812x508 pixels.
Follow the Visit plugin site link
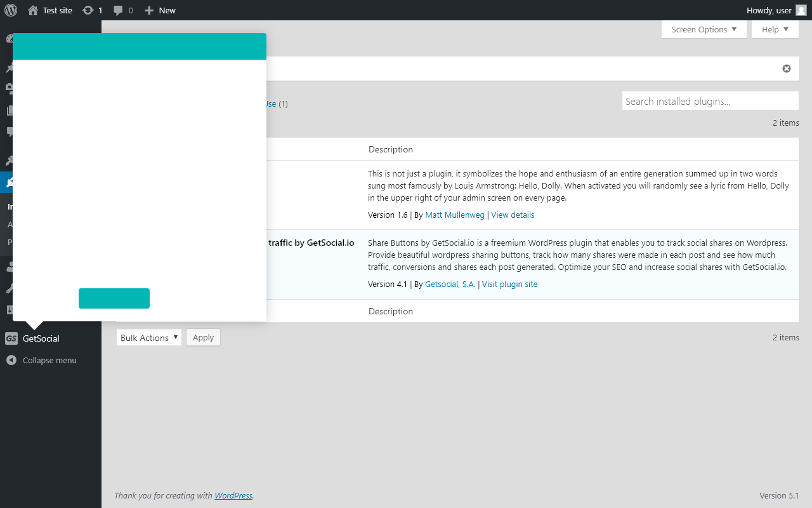pyautogui.click(x=509, y=284)
